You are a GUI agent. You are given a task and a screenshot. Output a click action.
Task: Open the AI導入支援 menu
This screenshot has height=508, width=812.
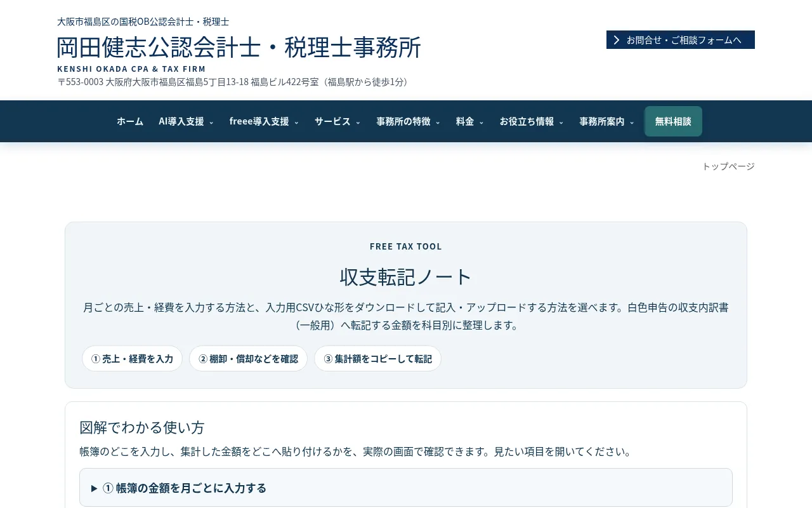[x=186, y=121]
